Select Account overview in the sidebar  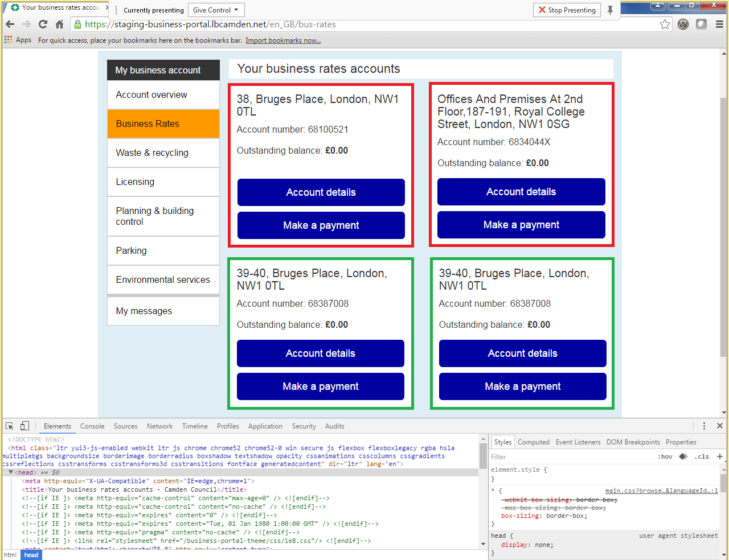pos(163,95)
